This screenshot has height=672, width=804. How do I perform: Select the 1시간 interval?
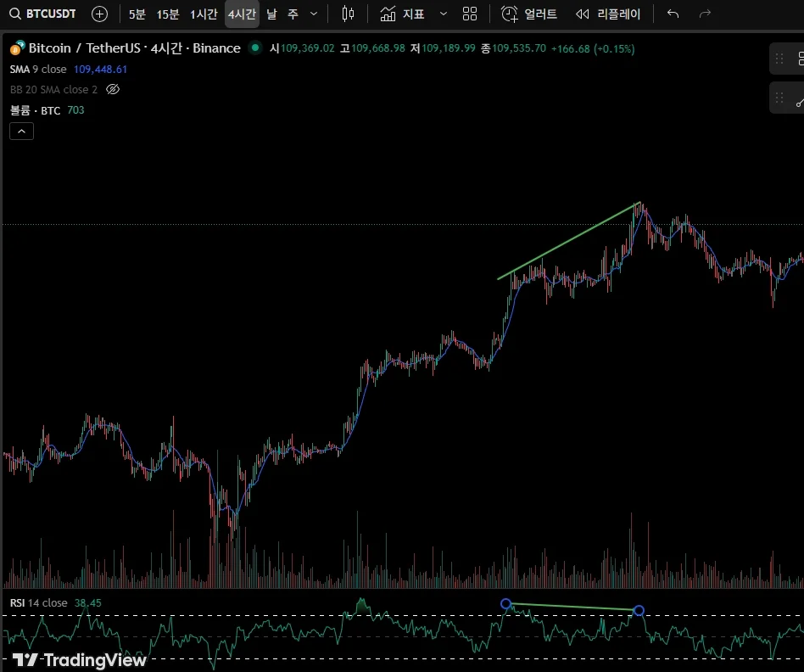tap(204, 14)
